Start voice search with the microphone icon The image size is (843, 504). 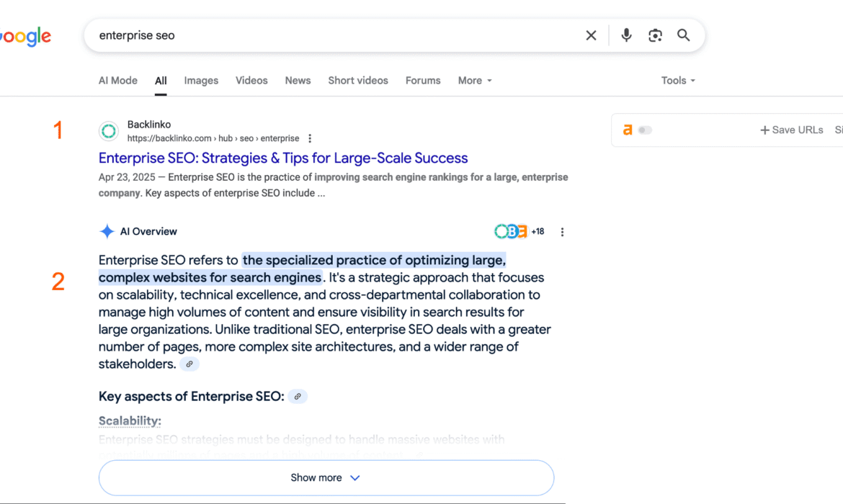[x=626, y=35]
